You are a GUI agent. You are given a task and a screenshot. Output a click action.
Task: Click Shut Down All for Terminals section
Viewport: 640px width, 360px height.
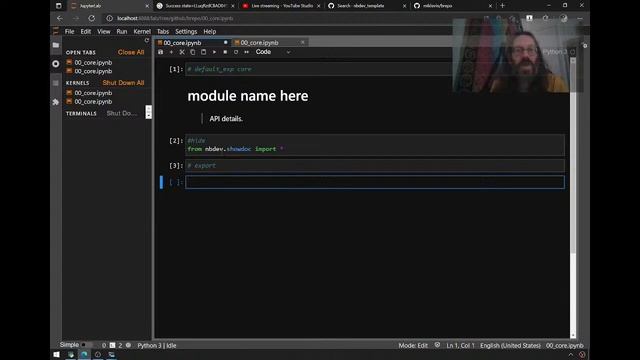click(122, 113)
